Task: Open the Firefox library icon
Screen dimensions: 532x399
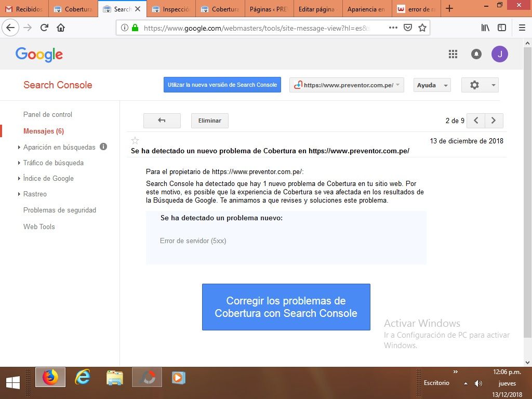Action: point(485,28)
